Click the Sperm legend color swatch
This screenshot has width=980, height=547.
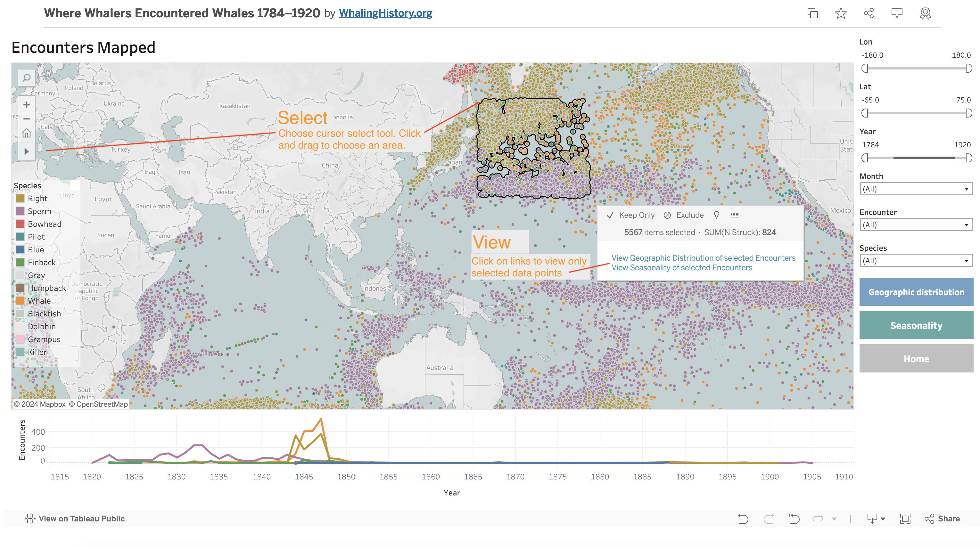[x=20, y=211]
